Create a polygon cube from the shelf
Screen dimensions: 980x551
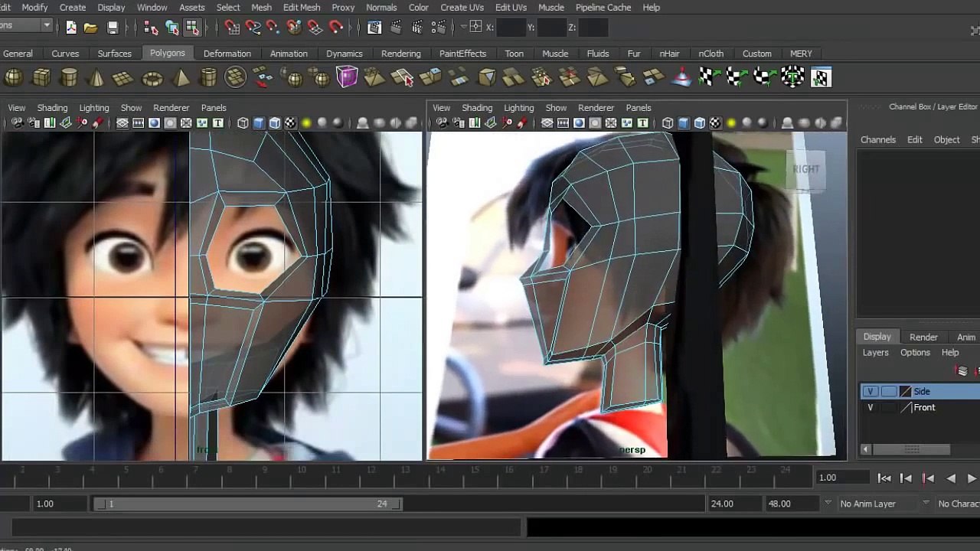[x=41, y=77]
